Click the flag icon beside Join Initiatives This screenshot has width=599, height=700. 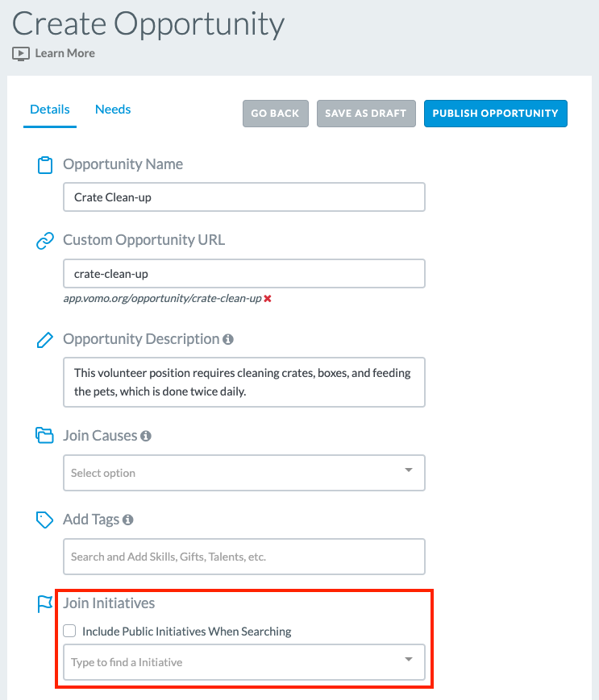point(44,604)
